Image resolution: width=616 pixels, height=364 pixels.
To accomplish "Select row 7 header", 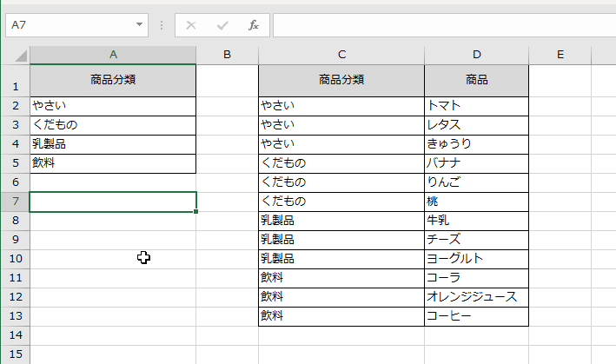I will 14,202.
